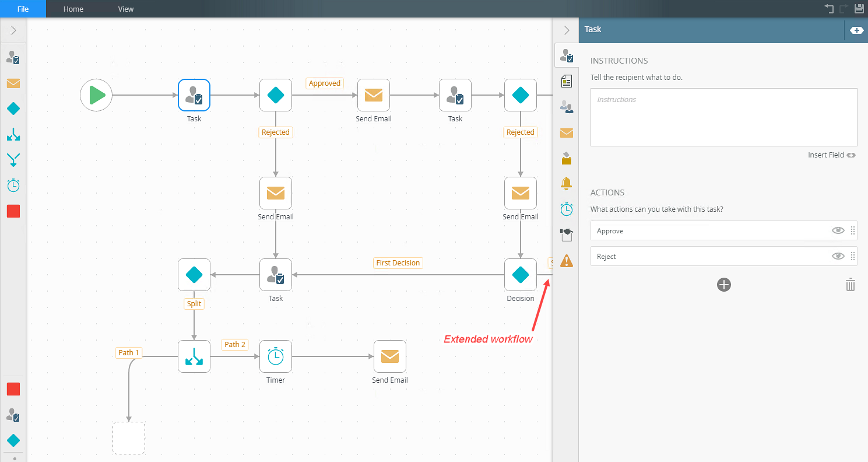Open the yellow bell tab in the Task panel
The image size is (868, 462).
pyautogui.click(x=566, y=183)
